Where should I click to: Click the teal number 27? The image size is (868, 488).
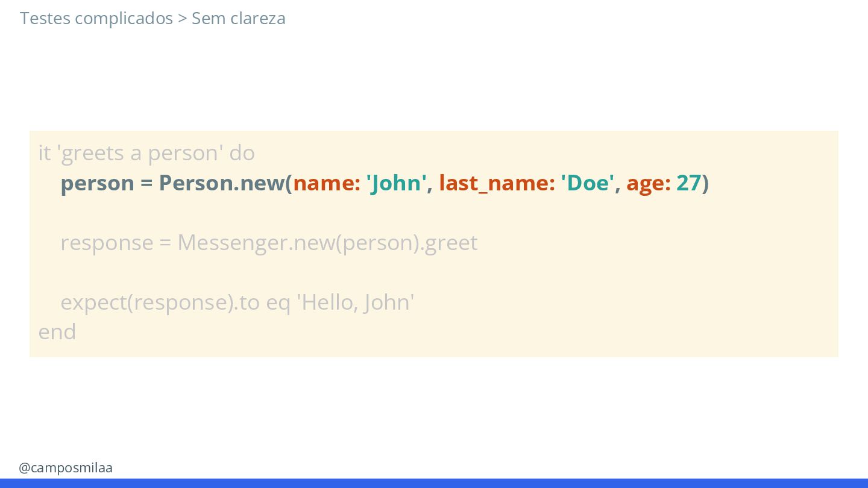[689, 183]
